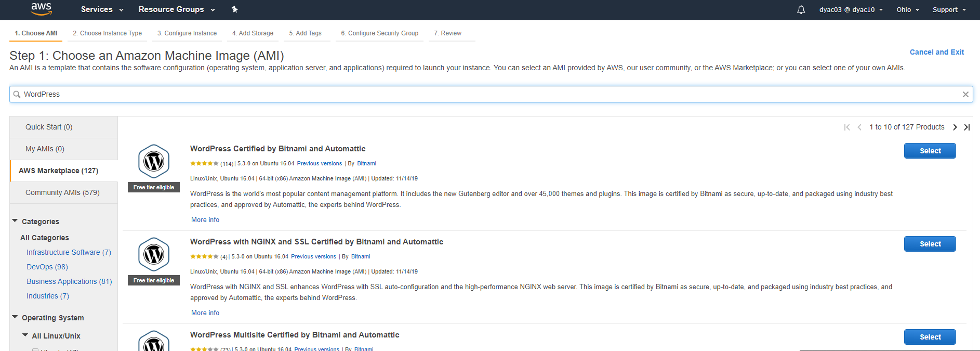Switch to Configure Instance step
Screen dimensions: 980x351
187,33
